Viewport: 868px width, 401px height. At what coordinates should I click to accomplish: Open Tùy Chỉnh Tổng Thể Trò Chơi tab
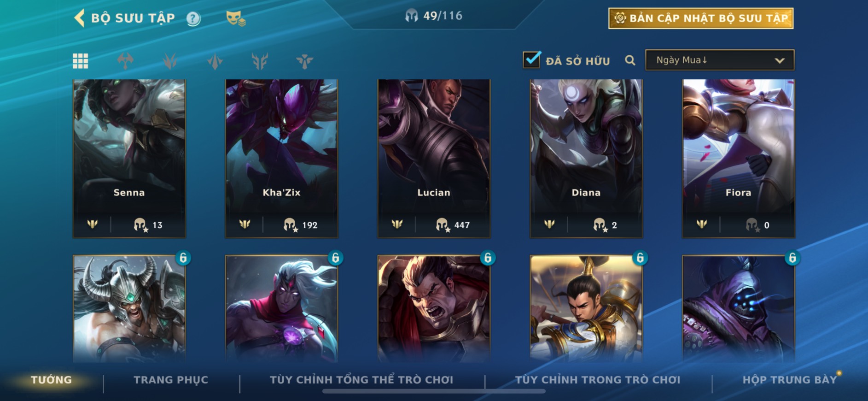[x=361, y=380]
